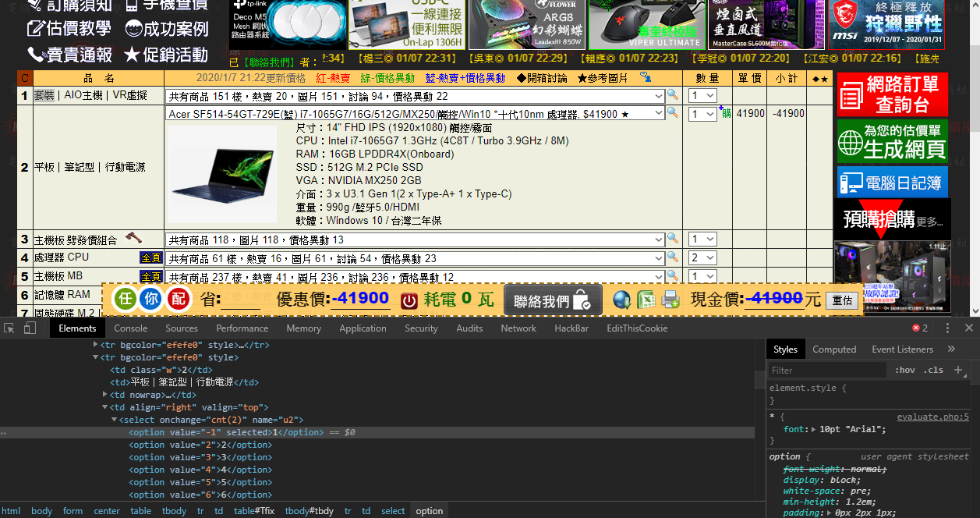Screen dimensions: 980x518
Task: Click magnifier icon in 套裝 AIO主機 row
Action: [672, 95]
